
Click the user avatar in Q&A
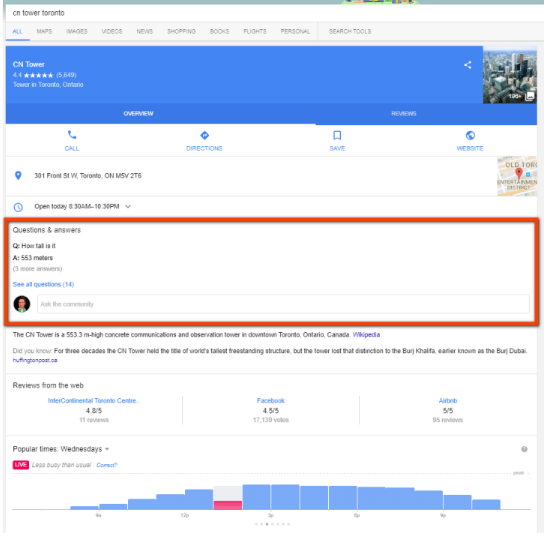(x=22, y=304)
